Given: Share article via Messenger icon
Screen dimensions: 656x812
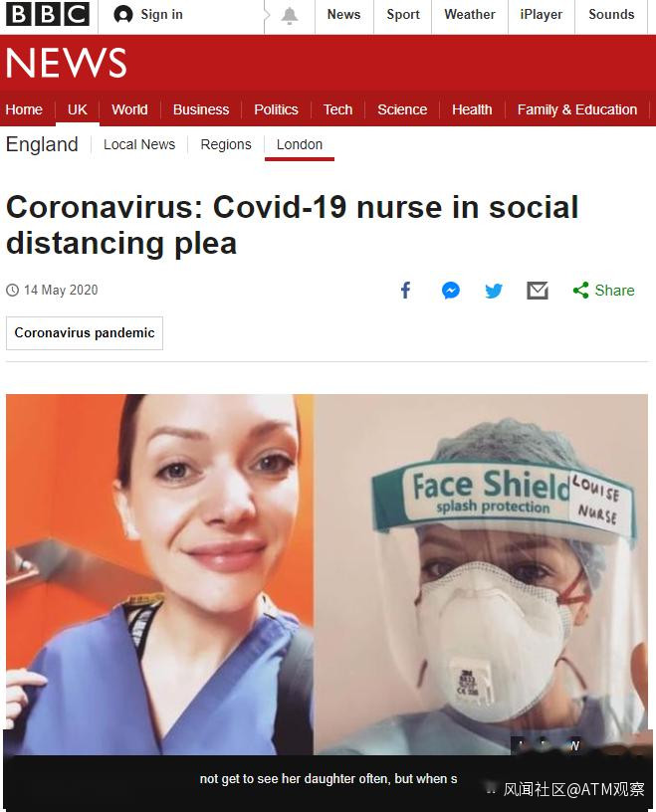Looking at the screenshot, I should (450, 291).
